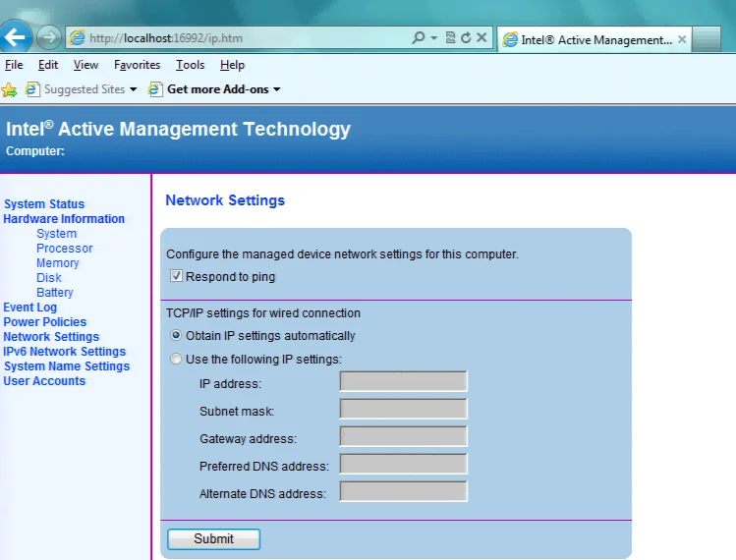Click the Stop loading X icon

(481, 37)
